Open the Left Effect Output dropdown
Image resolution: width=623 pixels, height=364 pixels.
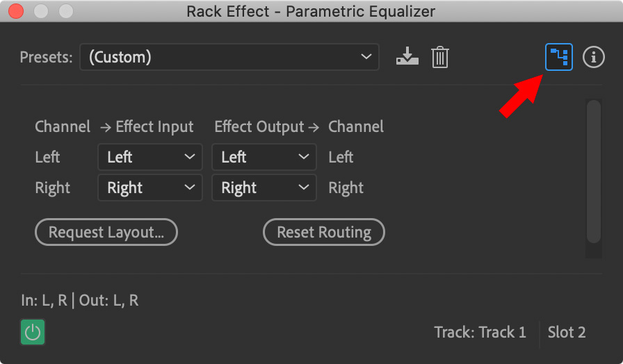pos(264,157)
